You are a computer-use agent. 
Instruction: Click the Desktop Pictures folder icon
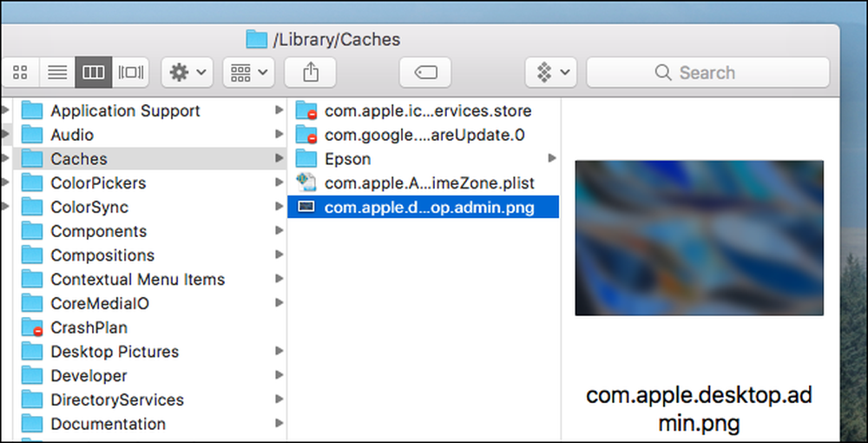(x=32, y=352)
